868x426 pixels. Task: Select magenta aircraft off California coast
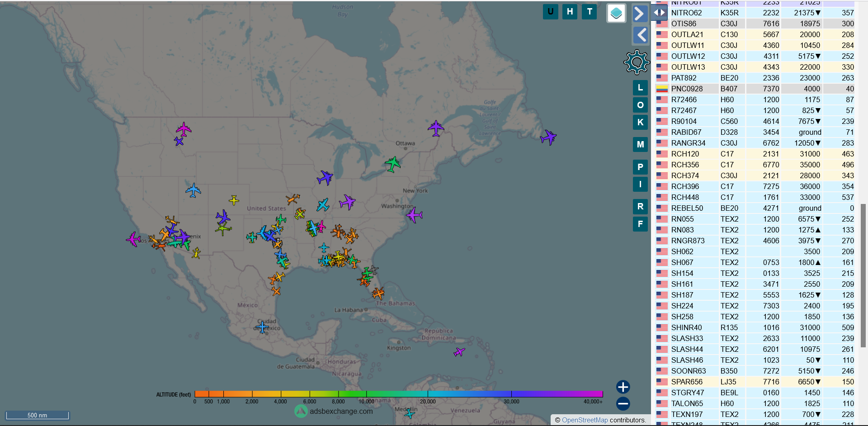tap(134, 239)
